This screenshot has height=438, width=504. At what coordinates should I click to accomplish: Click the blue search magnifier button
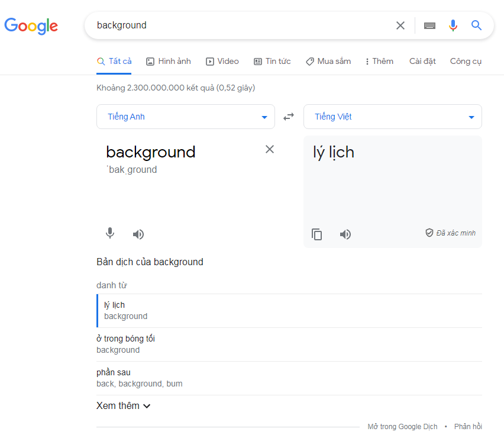[x=476, y=25]
